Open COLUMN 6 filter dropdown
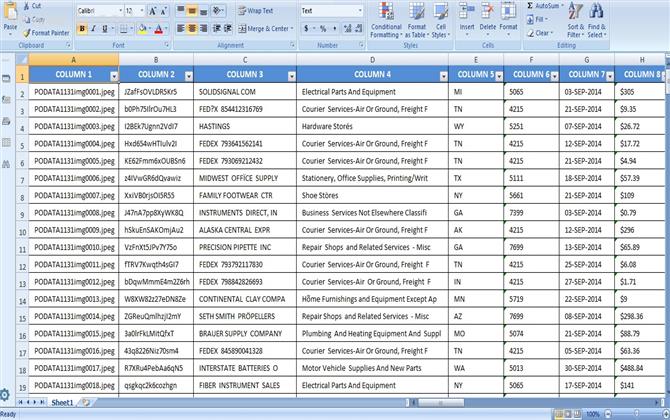This screenshot has width=670, height=420. point(554,76)
